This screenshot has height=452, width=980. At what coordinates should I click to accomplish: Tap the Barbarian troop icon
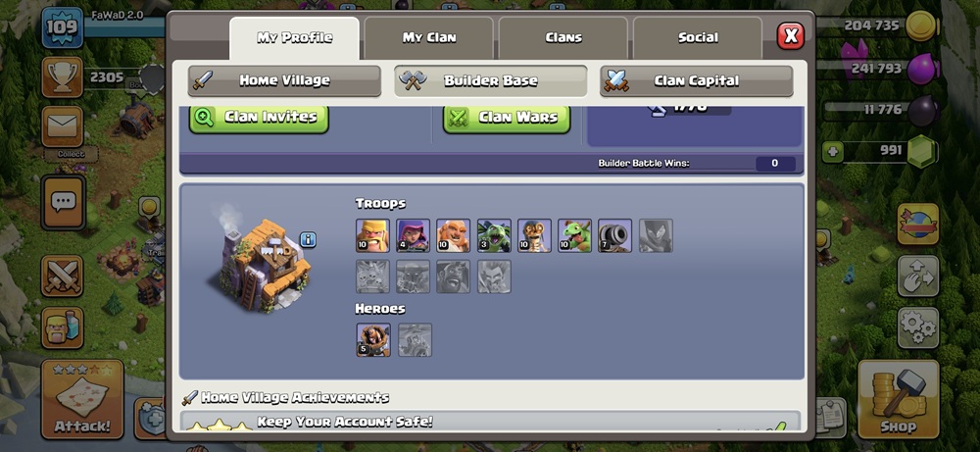click(x=372, y=235)
